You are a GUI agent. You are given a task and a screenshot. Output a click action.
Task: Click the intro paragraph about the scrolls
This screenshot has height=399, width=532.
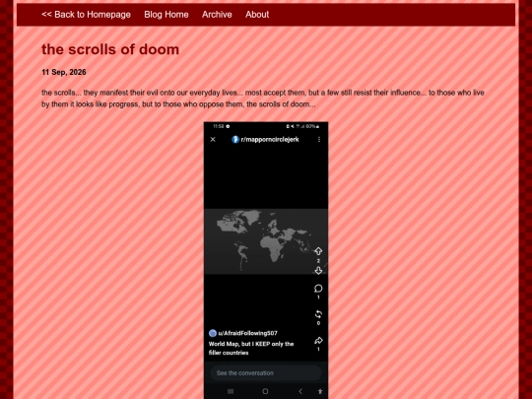tap(263, 99)
